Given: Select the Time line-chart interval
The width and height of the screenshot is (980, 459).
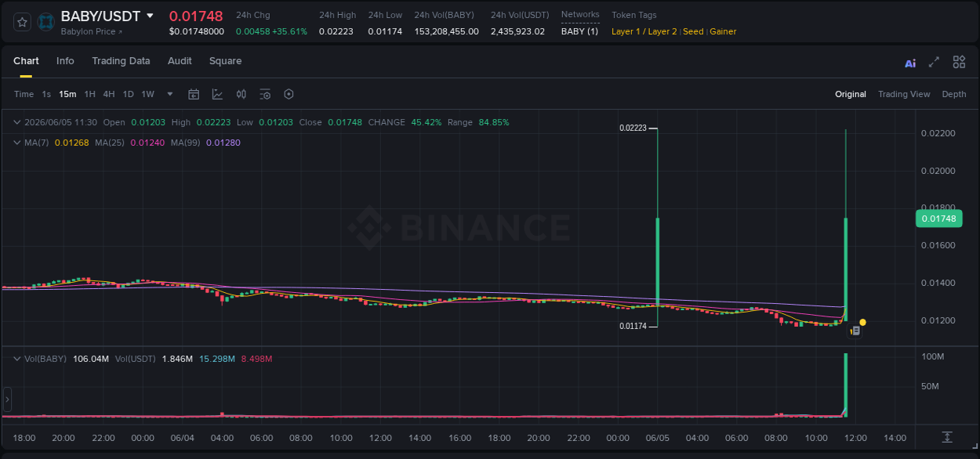Looking at the screenshot, I should (x=24, y=94).
